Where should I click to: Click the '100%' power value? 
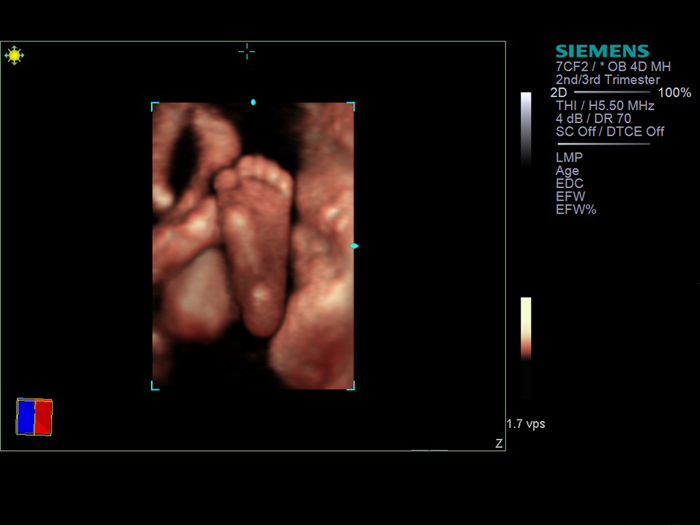pyautogui.click(x=675, y=92)
